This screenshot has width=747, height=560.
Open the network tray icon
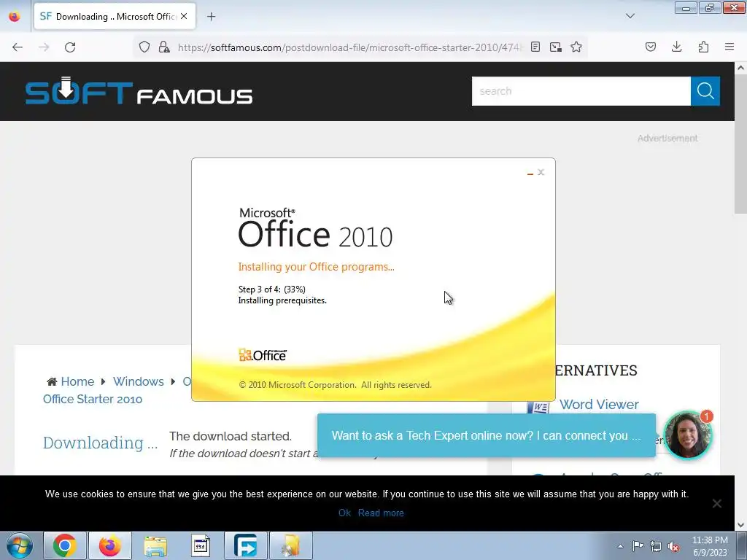[656, 547]
